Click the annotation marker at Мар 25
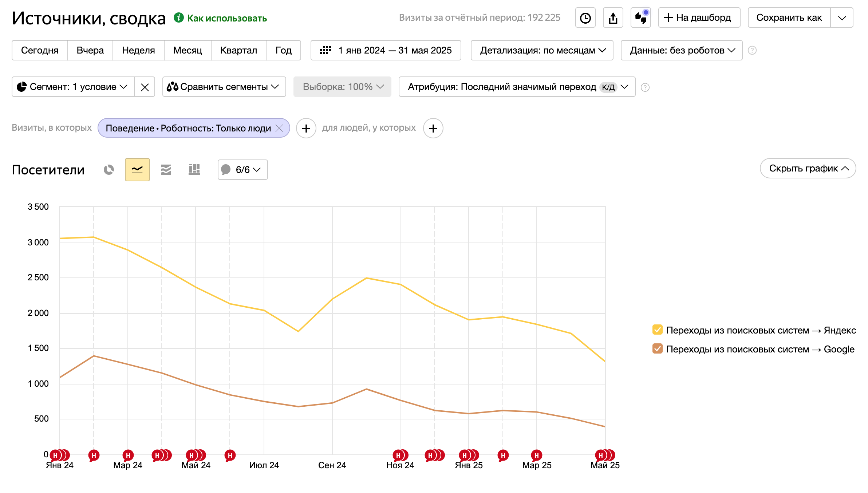This screenshot has width=868, height=493. click(x=536, y=455)
